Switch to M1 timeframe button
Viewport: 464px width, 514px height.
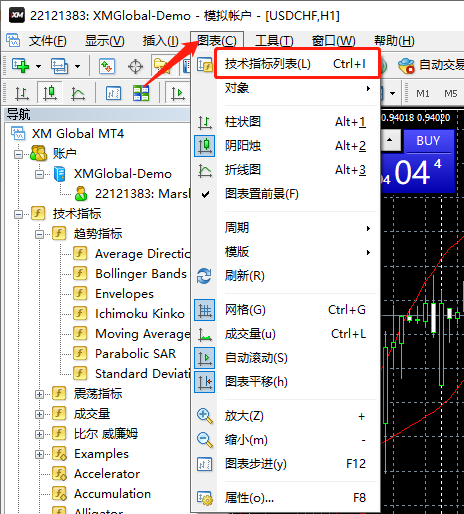click(423, 94)
